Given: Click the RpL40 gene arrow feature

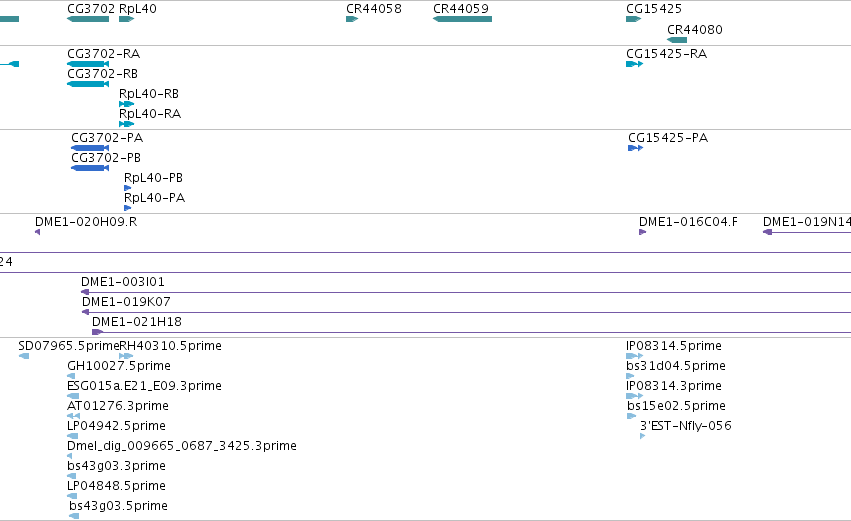Looking at the screenshot, I should pos(126,19).
